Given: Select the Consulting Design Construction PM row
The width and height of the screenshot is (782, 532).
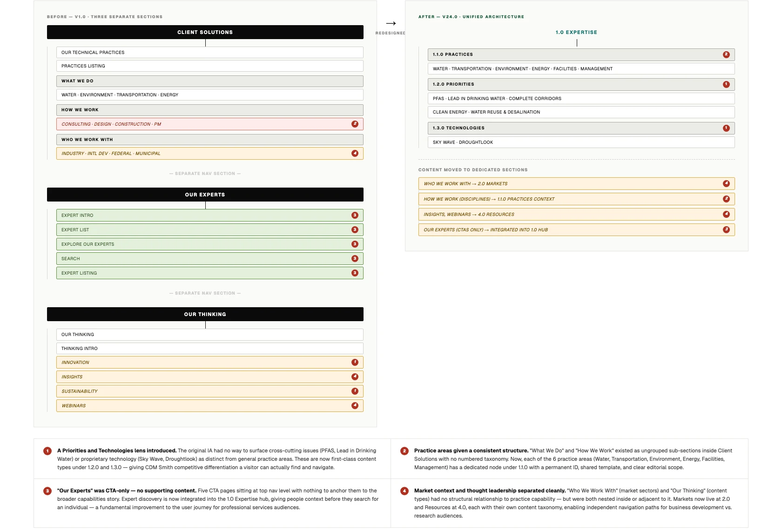Looking at the screenshot, I should point(210,124).
